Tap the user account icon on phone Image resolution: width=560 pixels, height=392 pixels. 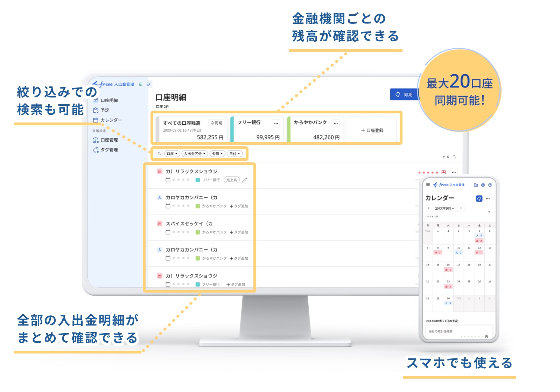coord(483,185)
